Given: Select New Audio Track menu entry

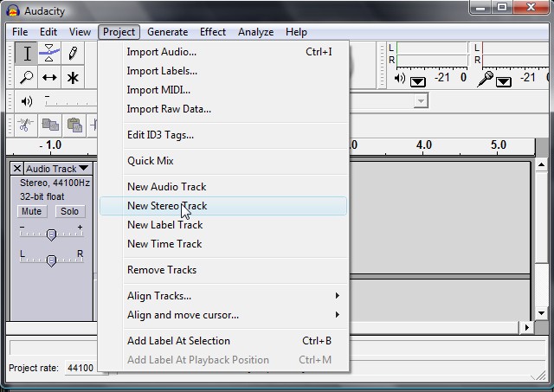Looking at the screenshot, I should 223,186.
